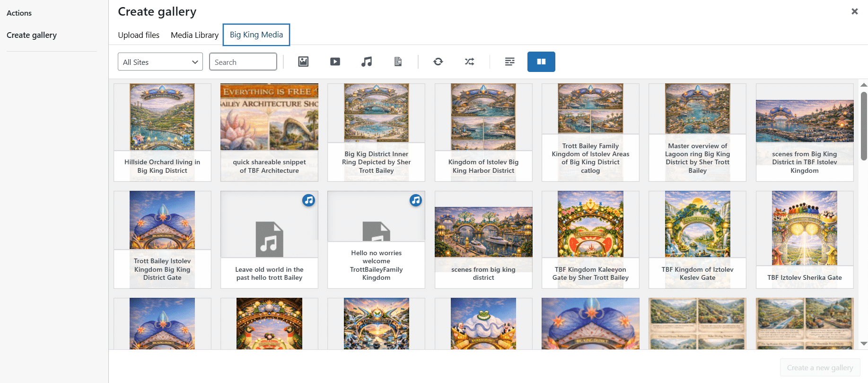This screenshot has width=868, height=383.
Task: Select Trott Bailey Family Kingdom catlog image
Action: 590,133
